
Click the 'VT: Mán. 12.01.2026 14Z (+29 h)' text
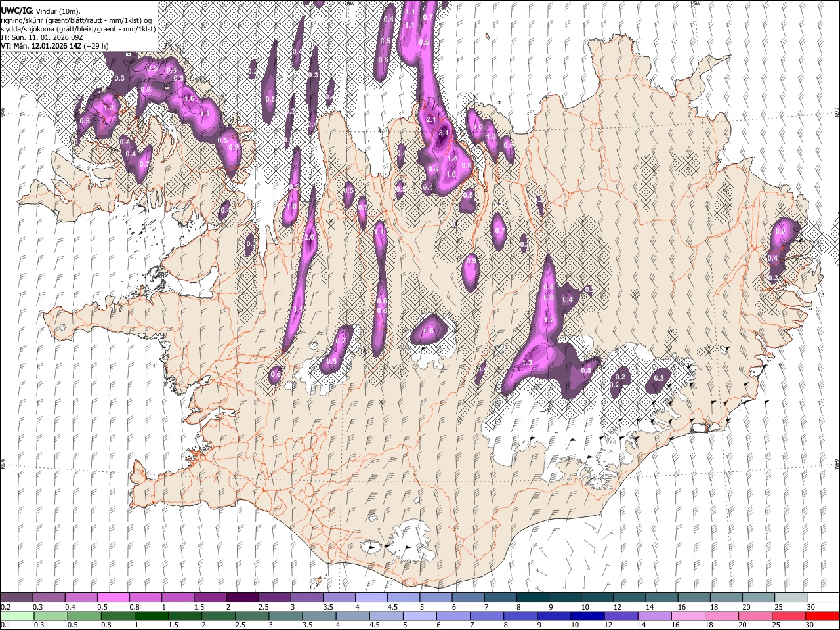click(x=55, y=46)
